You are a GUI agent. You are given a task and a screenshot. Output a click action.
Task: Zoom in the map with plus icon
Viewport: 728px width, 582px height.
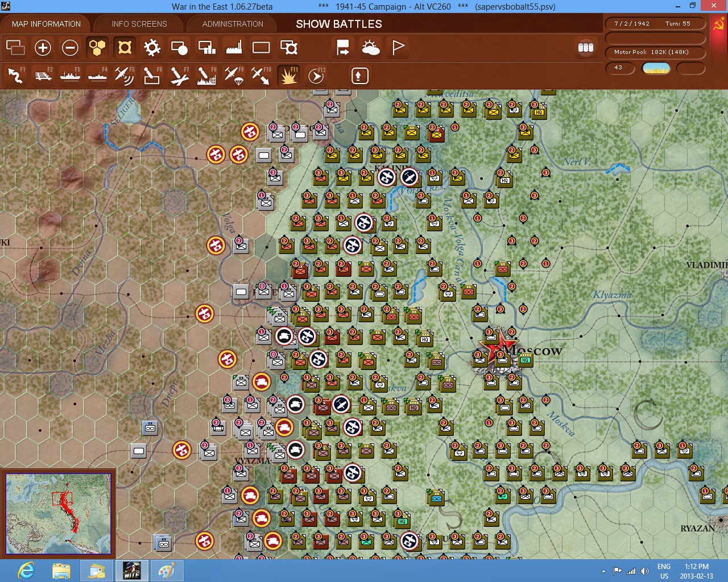pos(43,48)
